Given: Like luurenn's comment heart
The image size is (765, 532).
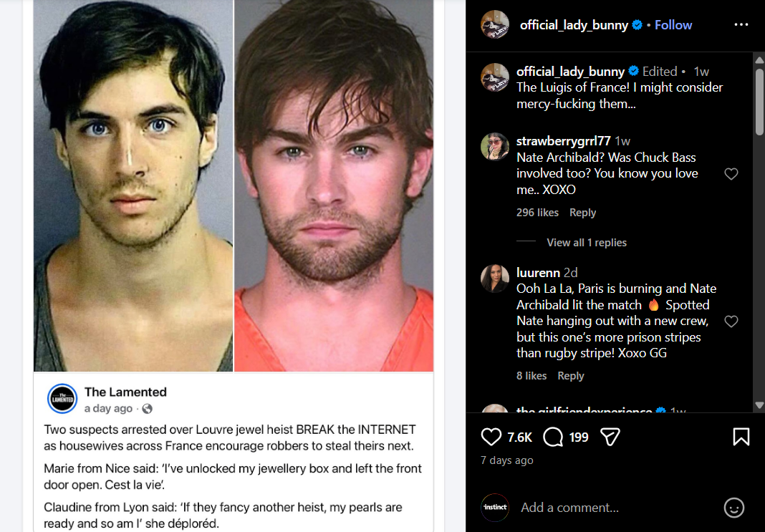Looking at the screenshot, I should click(x=731, y=321).
